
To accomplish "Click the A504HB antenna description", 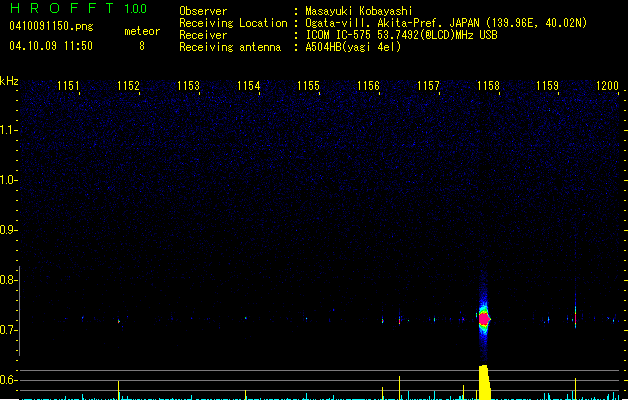I will click(353, 47).
